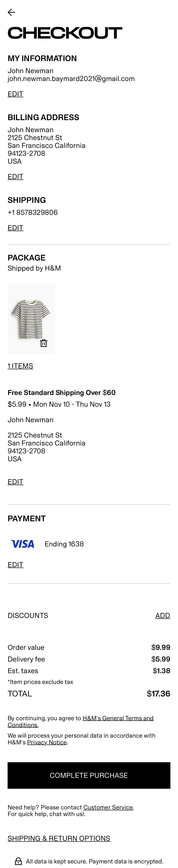The width and height of the screenshot is (178, 868).
Task: Select the card ending 1638 text
Action: [x=64, y=544]
